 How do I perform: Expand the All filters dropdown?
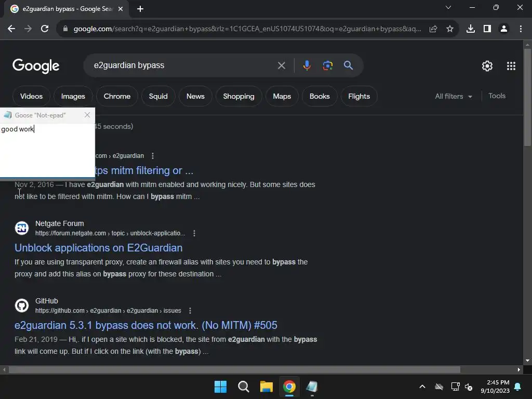(453, 96)
